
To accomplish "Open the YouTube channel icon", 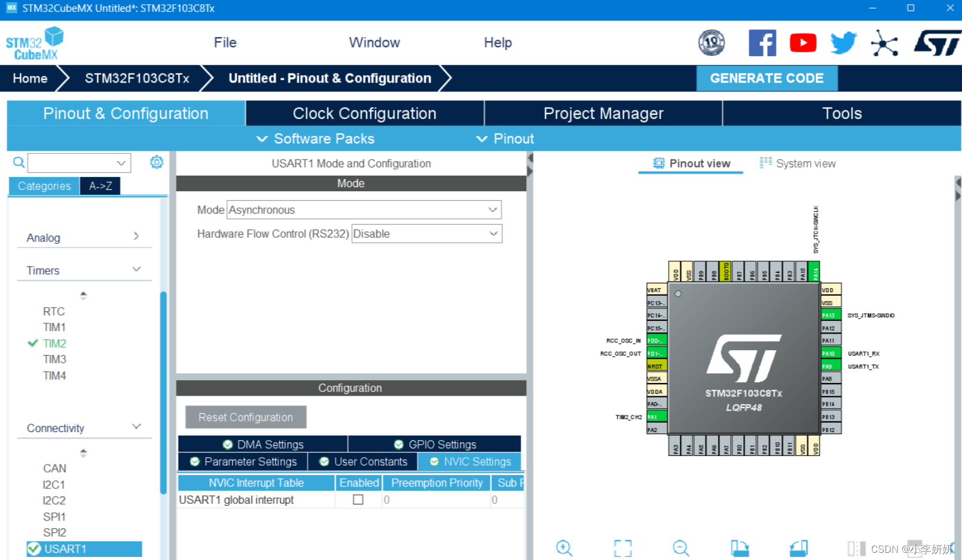I will point(802,42).
